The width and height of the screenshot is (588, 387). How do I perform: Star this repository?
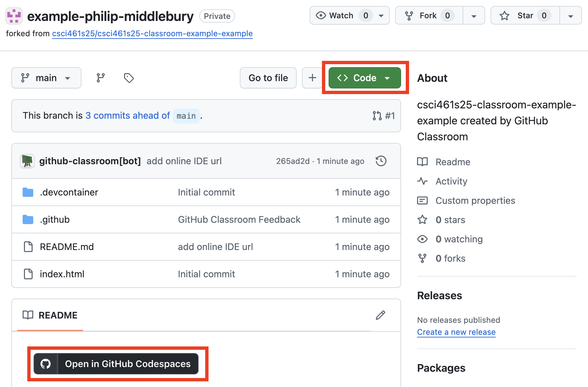[525, 16]
